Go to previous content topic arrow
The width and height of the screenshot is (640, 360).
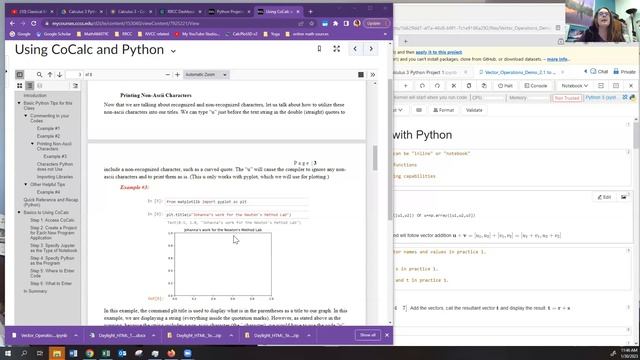tap(355, 49)
